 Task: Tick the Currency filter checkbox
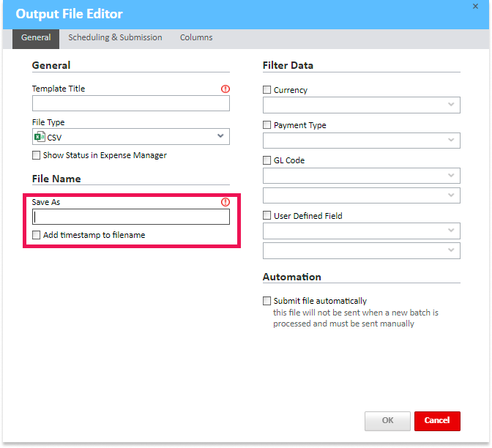[267, 90]
